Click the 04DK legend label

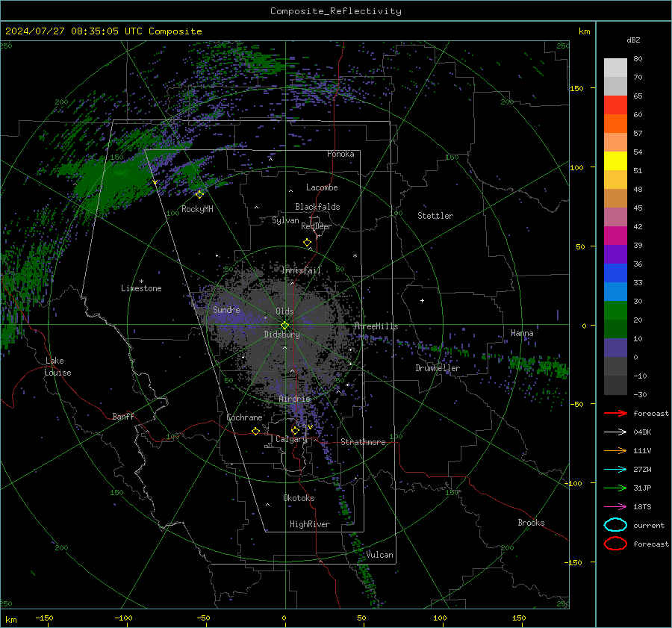[x=642, y=432]
